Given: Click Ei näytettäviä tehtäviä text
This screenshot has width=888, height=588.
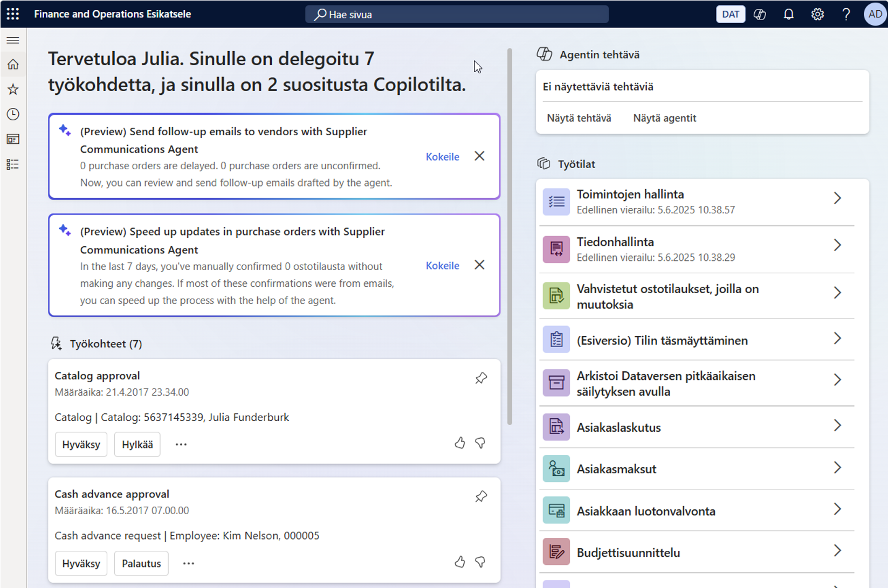Looking at the screenshot, I should 598,87.
